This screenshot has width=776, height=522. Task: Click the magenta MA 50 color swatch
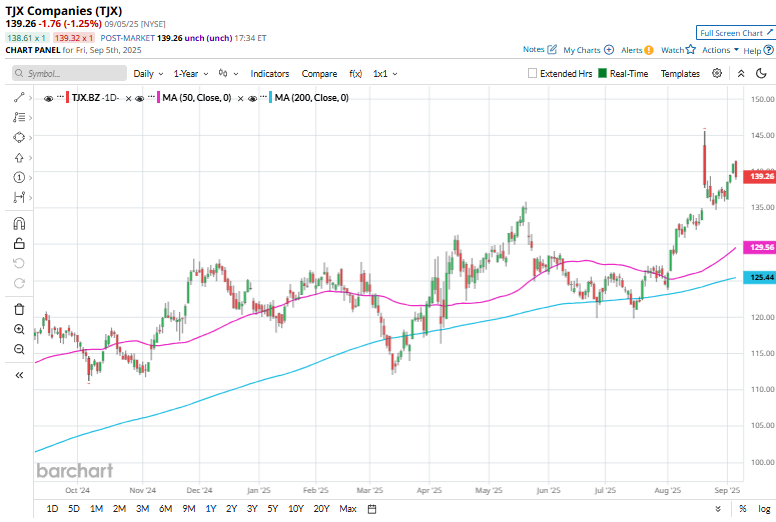(x=158, y=97)
